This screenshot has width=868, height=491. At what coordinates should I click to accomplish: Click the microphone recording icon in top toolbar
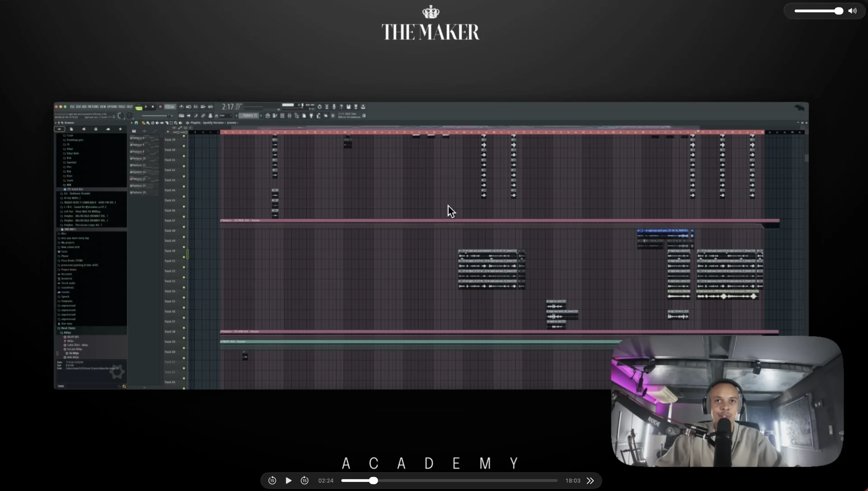coord(334,107)
